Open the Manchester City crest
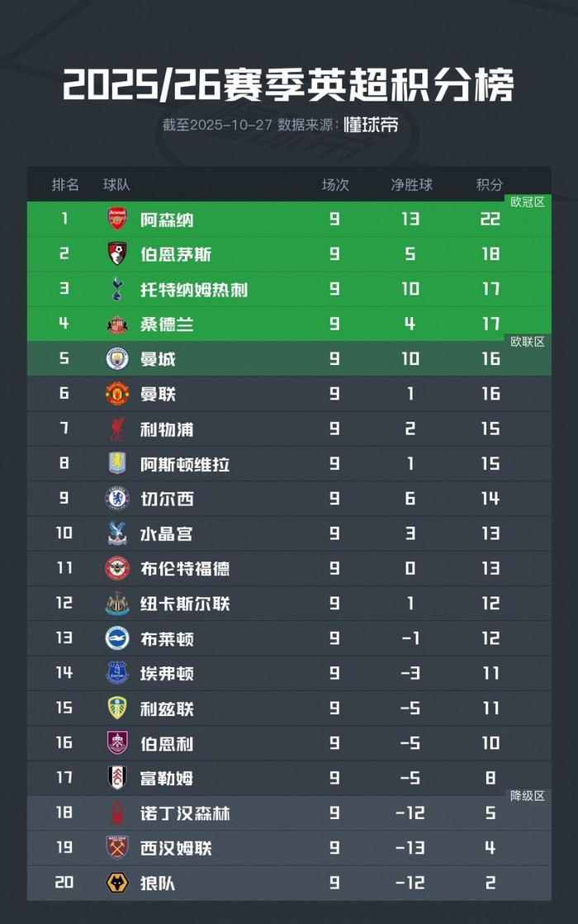This screenshot has height=924, width=578. pos(117,358)
